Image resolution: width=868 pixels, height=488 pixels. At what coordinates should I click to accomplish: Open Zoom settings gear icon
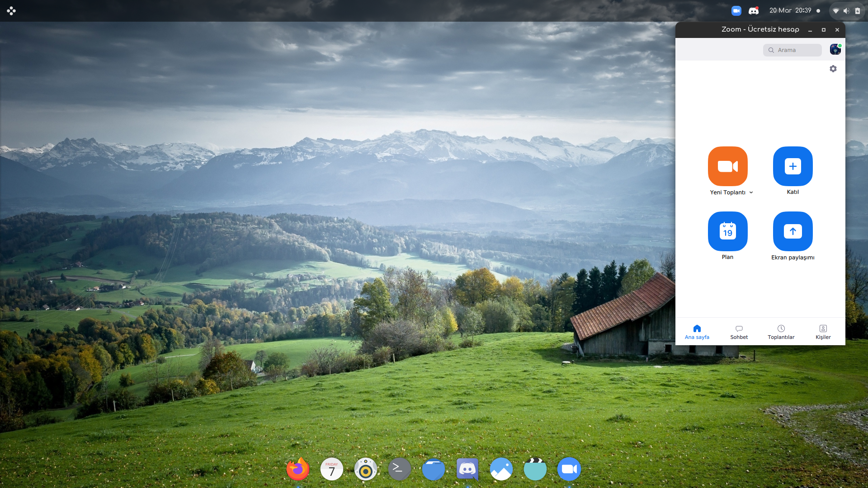833,69
